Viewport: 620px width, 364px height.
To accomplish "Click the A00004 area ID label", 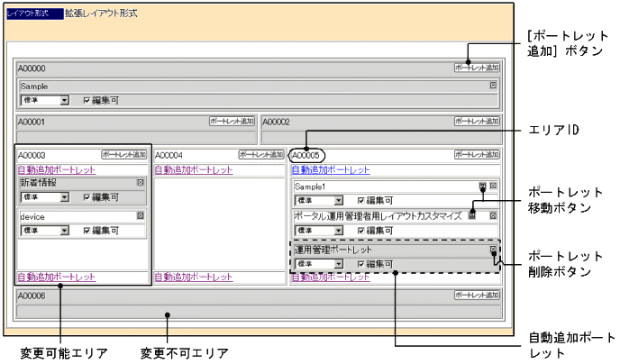I will (x=169, y=155).
